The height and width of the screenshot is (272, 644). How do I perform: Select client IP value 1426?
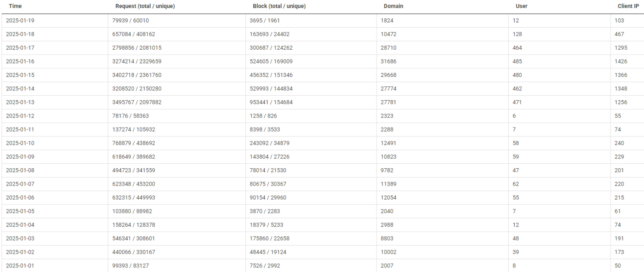621,61
